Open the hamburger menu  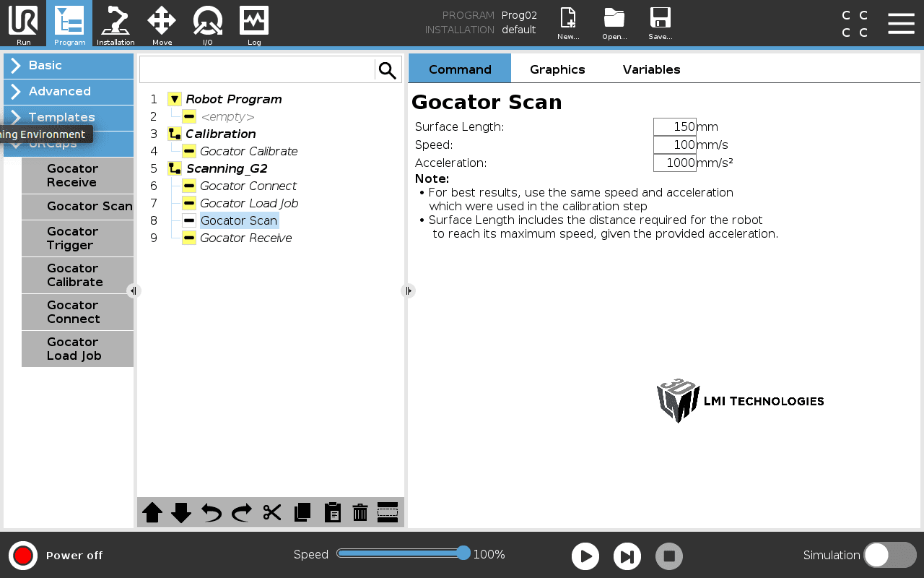point(901,24)
